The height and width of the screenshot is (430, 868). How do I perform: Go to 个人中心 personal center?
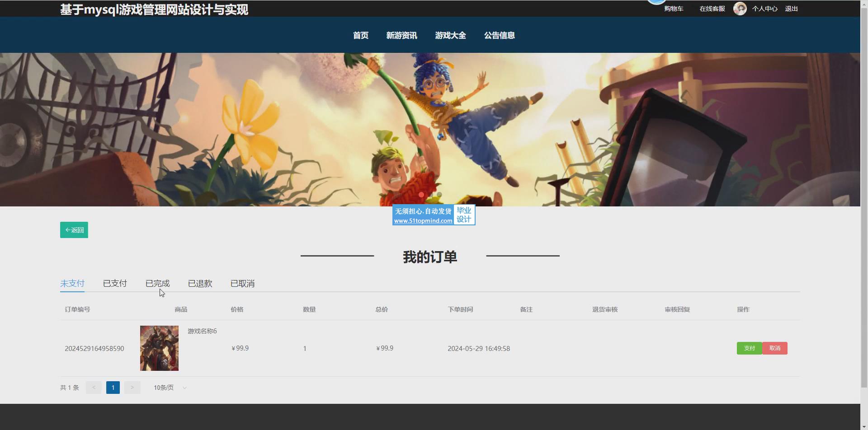pos(764,9)
